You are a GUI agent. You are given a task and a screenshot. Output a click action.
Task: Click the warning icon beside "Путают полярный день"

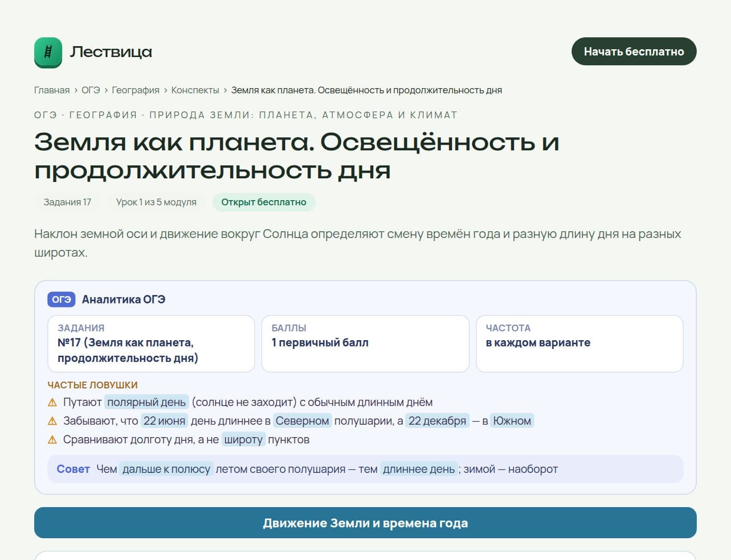pos(52,402)
